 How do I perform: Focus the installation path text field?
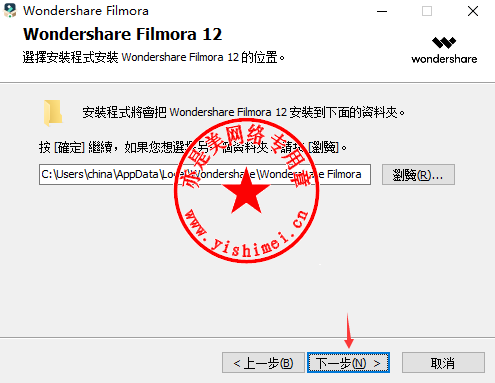[x=205, y=174]
